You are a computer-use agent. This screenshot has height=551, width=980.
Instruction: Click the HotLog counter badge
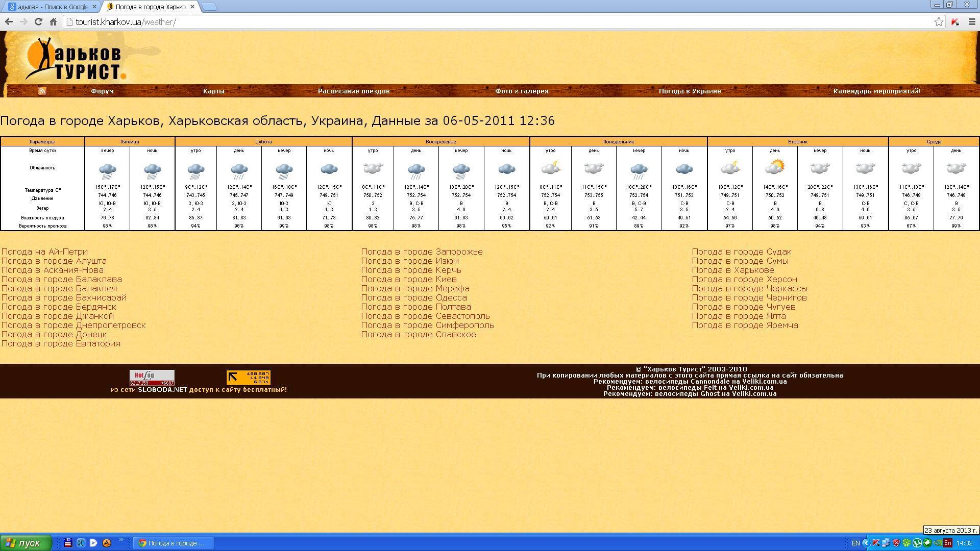click(x=152, y=378)
